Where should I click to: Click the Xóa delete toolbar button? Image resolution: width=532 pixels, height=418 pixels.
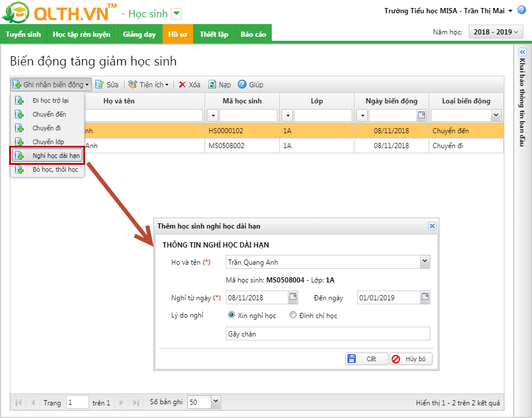click(190, 84)
